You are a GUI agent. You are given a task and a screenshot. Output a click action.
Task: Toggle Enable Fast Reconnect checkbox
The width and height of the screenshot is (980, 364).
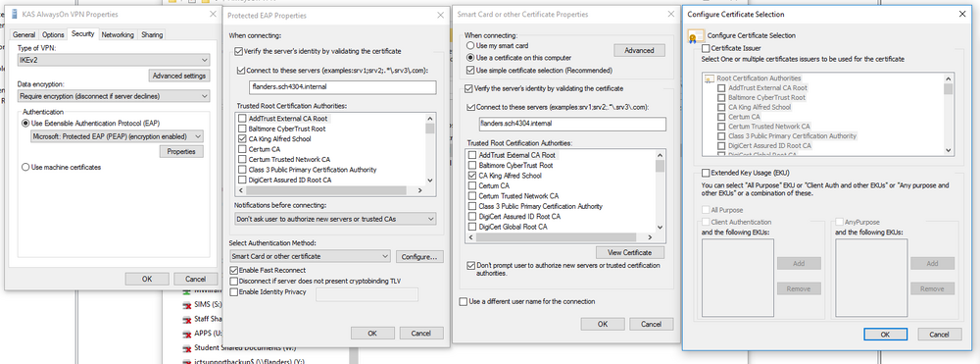point(234,270)
